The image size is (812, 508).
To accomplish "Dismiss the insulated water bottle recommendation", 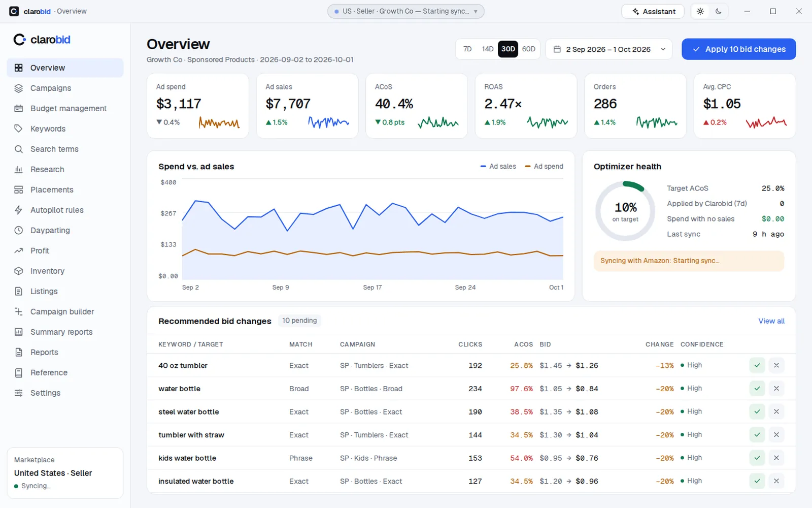I will (x=776, y=481).
